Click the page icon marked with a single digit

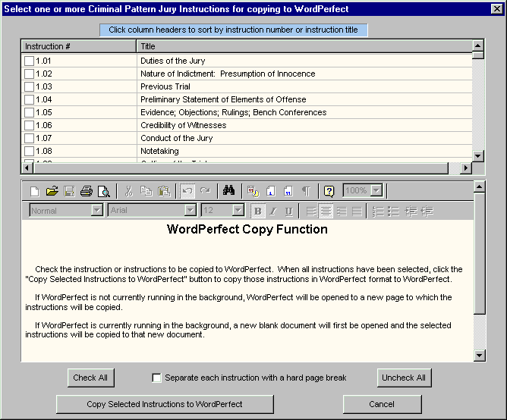(x=271, y=191)
